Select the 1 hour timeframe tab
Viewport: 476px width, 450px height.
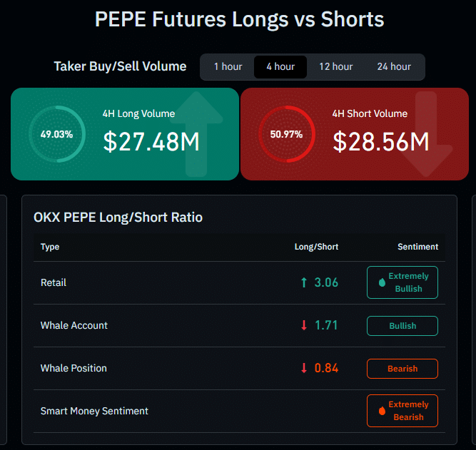[x=228, y=67]
